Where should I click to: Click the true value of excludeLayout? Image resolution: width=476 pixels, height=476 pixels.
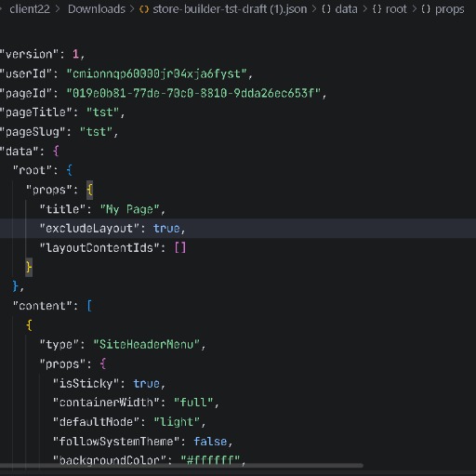pos(166,229)
